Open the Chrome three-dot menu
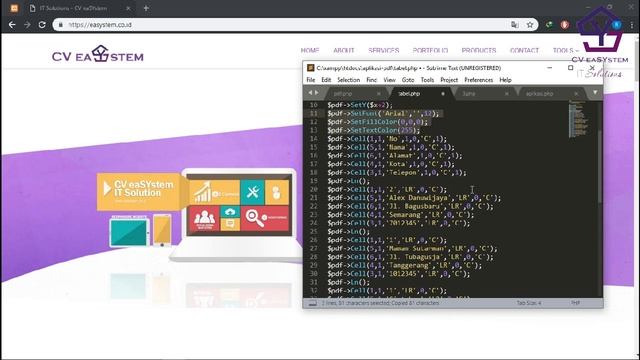 [x=632, y=25]
